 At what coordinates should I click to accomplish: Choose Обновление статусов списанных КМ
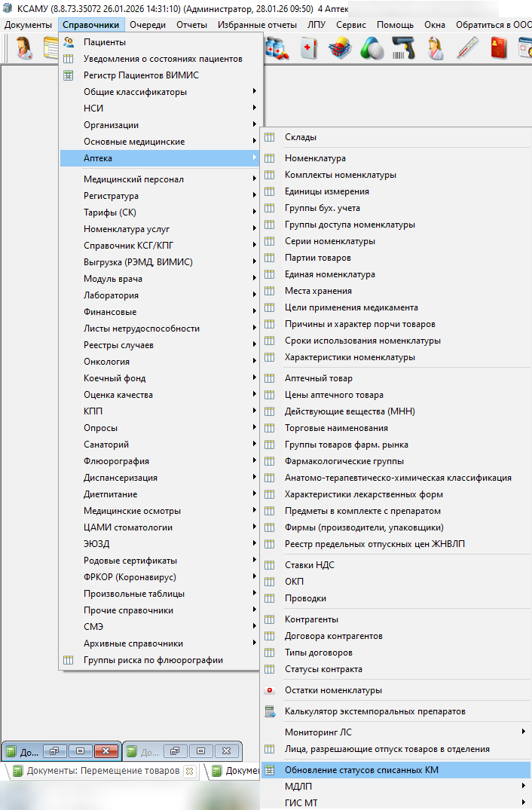[x=361, y=770]
